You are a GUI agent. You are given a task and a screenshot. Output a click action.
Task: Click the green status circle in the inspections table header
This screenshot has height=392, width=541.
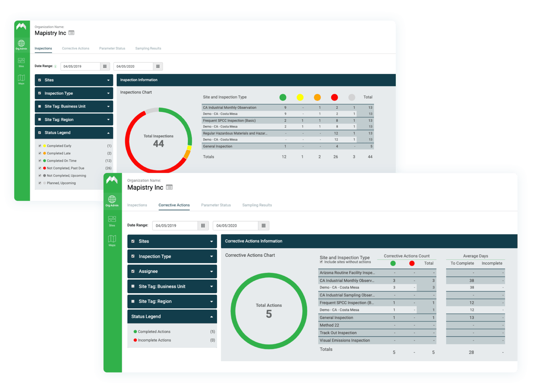283,97
